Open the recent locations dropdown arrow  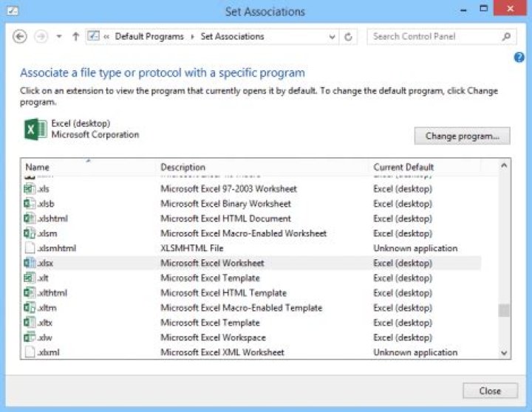pos(59,36)
